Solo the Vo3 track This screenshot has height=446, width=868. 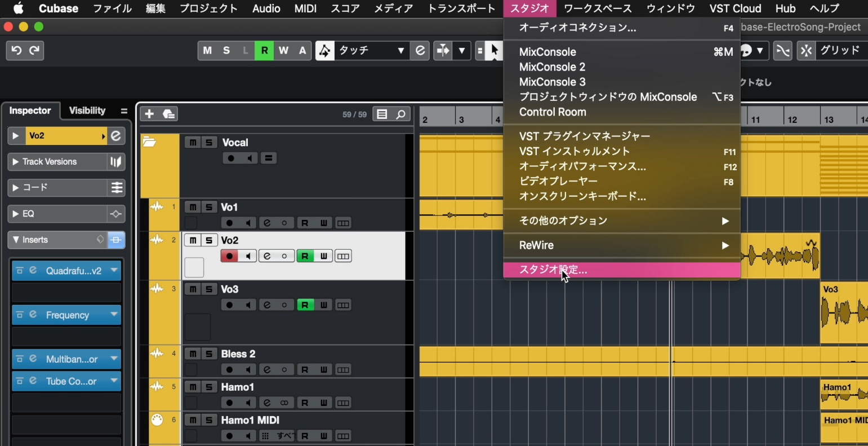coord(209,289)
